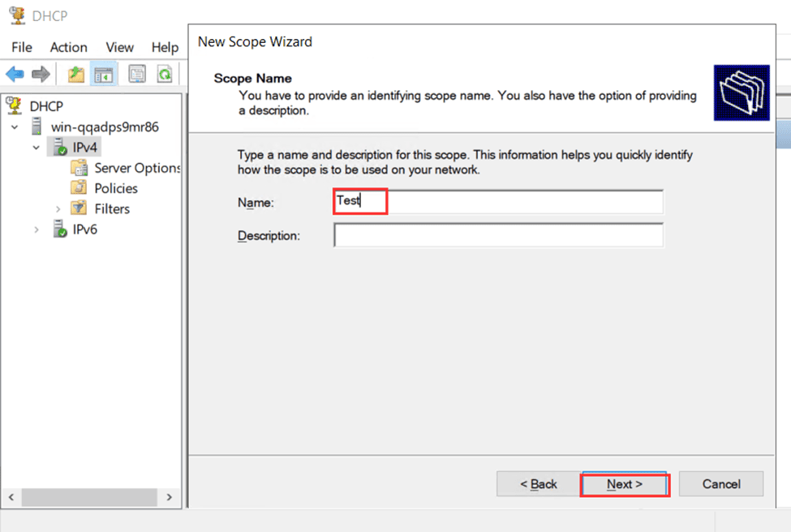Open the Action menu
The image size is (791, 532).
click(67, 47)
